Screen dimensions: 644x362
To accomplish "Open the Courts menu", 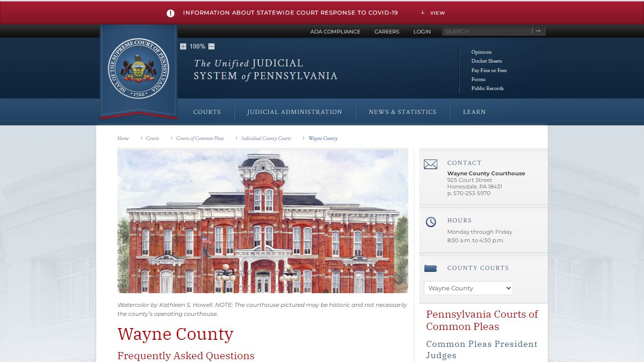I will click(207, 112).
